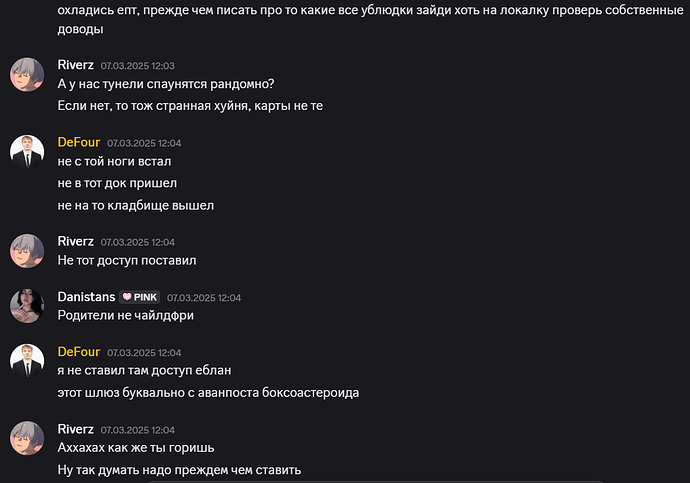Image resolution: width=690 pixels, height=483 pixels.
Task: Click DeFour's avatar beside 'не с той ноги встал'
Action: point(27,152)
